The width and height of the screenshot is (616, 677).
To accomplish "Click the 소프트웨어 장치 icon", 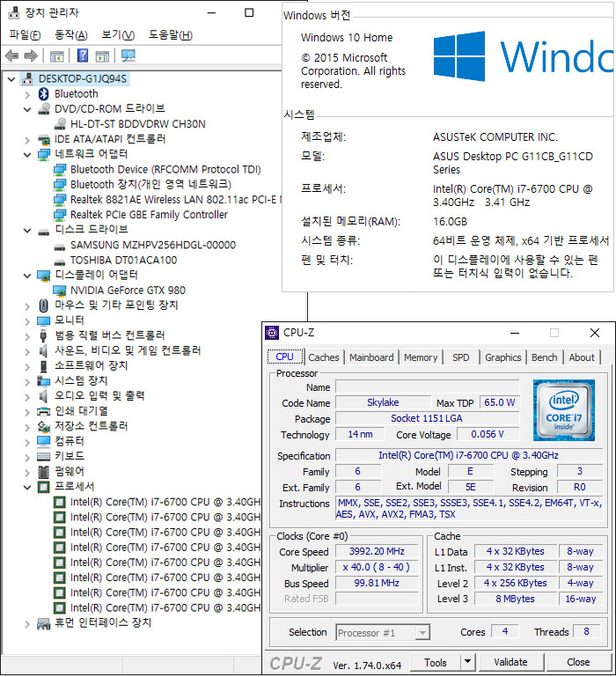I will tap(44, 366).
